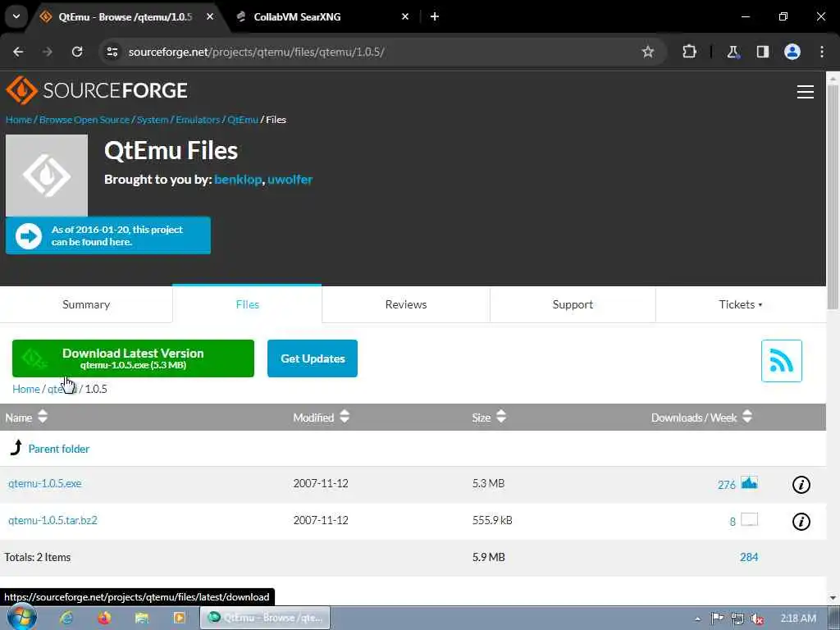Toggle the browser side panel
Image resolution: width=840 pixels, height=630 pixels.
[762, 52]
